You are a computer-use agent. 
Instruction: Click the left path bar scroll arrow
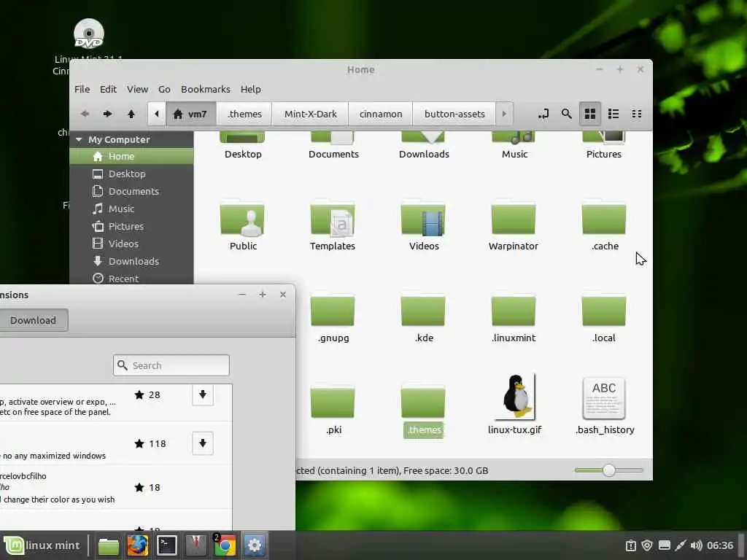[156, 114]
